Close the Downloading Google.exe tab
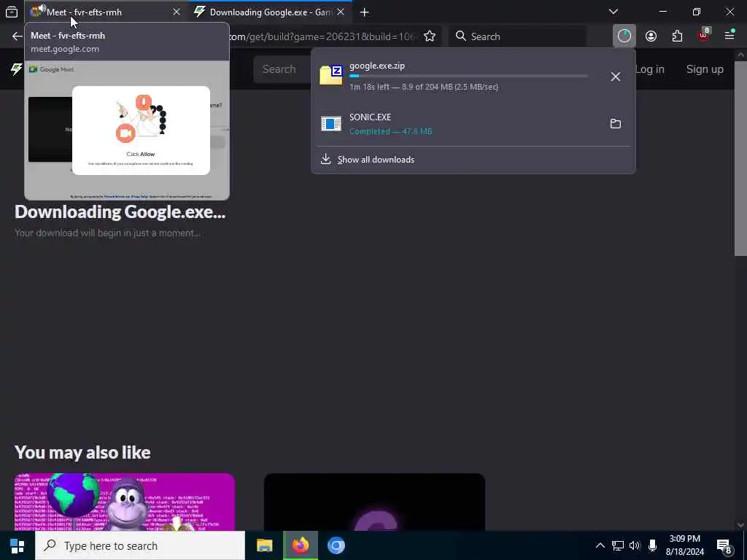747x560 pixels. pyautogui.click(x=341, y=12)
